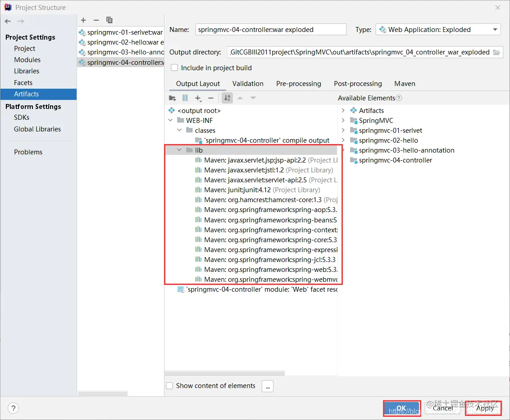The width and height of the screenshot is (510, 420).
Task: Remove element from output layout toolbar
Action: click(211, 98)
